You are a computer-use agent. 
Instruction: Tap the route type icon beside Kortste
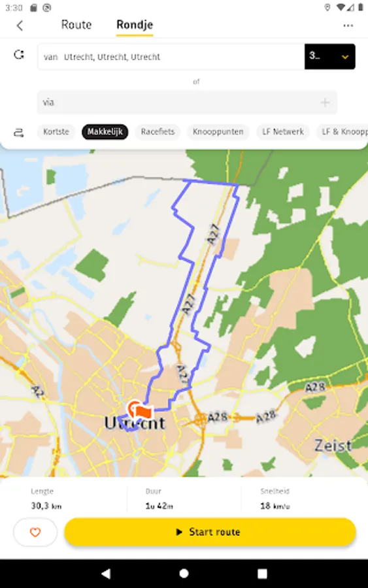[x=19, y=133]
